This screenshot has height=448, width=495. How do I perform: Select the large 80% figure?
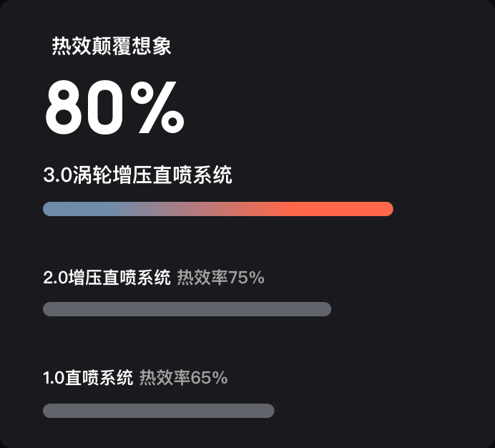point(115,107)
